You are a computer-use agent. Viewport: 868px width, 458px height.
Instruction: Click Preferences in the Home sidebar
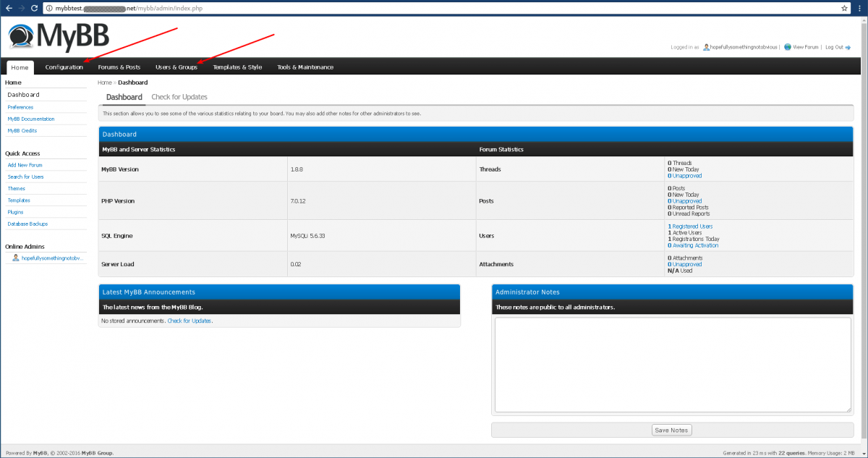click(20, 106)
